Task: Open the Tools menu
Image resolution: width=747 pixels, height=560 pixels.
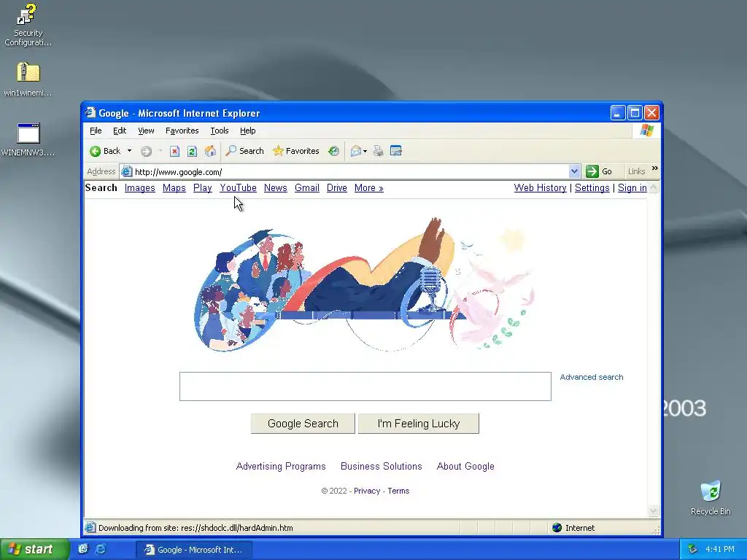Action: click(x=220, y=131)
